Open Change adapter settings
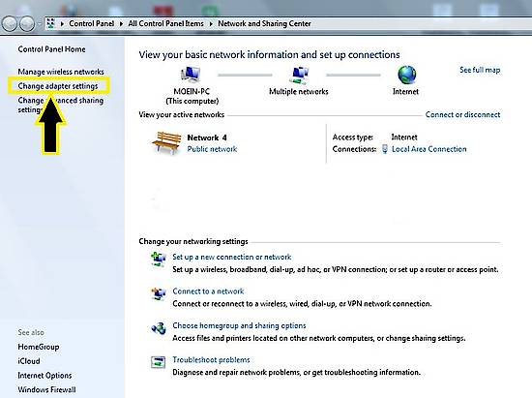This screenshot has height=398, width=532. [x=58, y=86]
